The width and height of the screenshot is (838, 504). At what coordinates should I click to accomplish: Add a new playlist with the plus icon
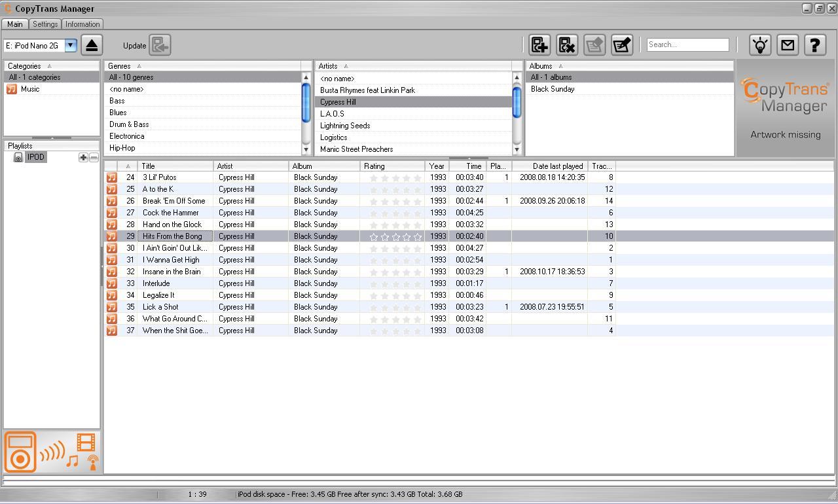(x=83, y=157)
